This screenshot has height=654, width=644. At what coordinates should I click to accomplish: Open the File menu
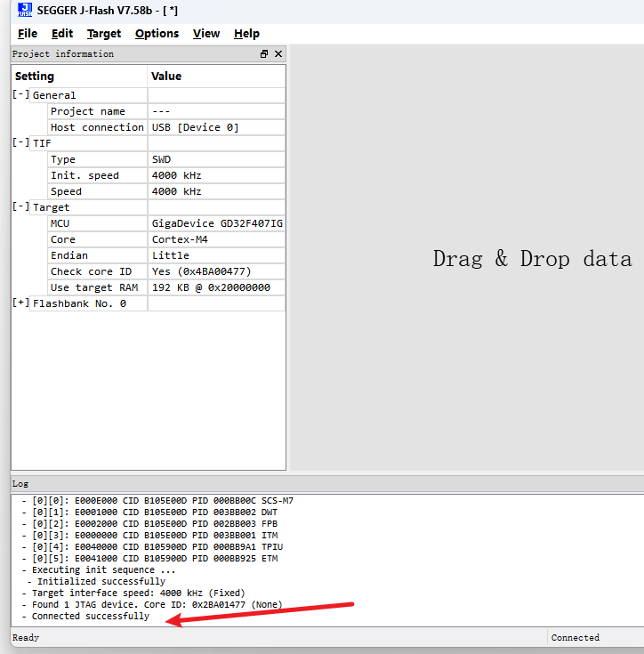coord(28,34)
